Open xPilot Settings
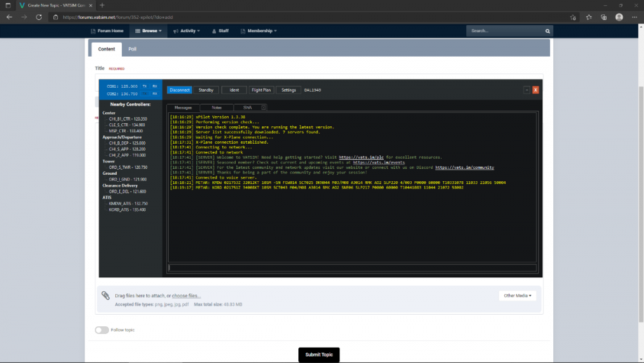The height and width of the screenshot is (363, 644). [289, 90]
